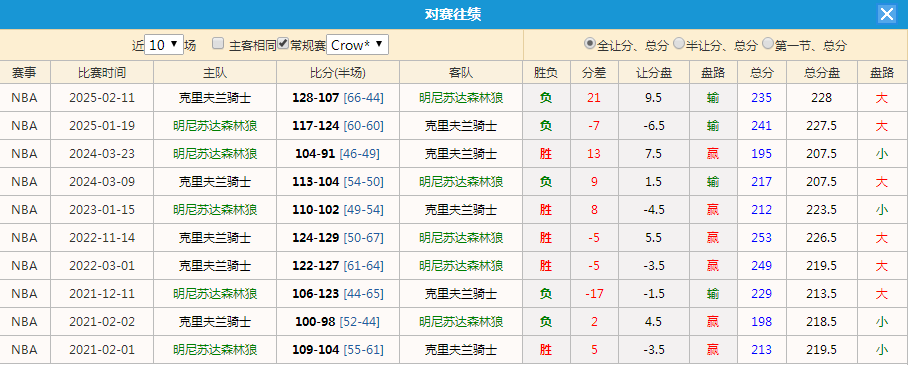This screenshot has height=365, width=908.
Task: Click total score 235 in first row
Action: [761, 98]
